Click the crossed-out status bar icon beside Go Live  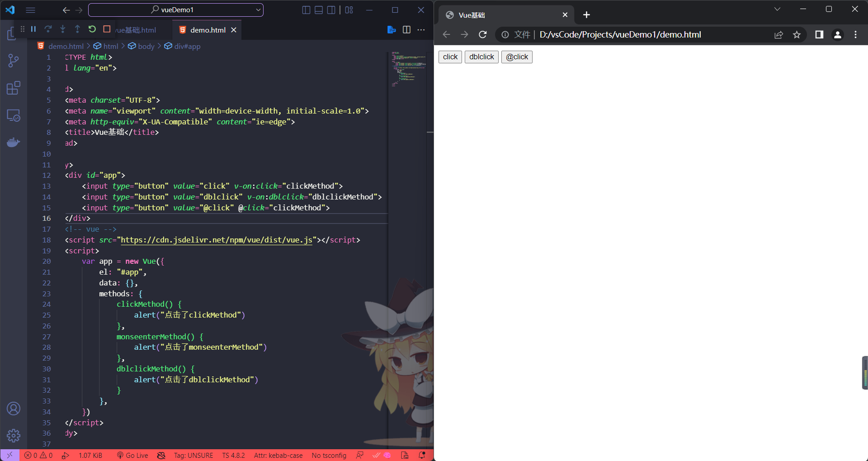pyautogui.click(x=161, y=455)
